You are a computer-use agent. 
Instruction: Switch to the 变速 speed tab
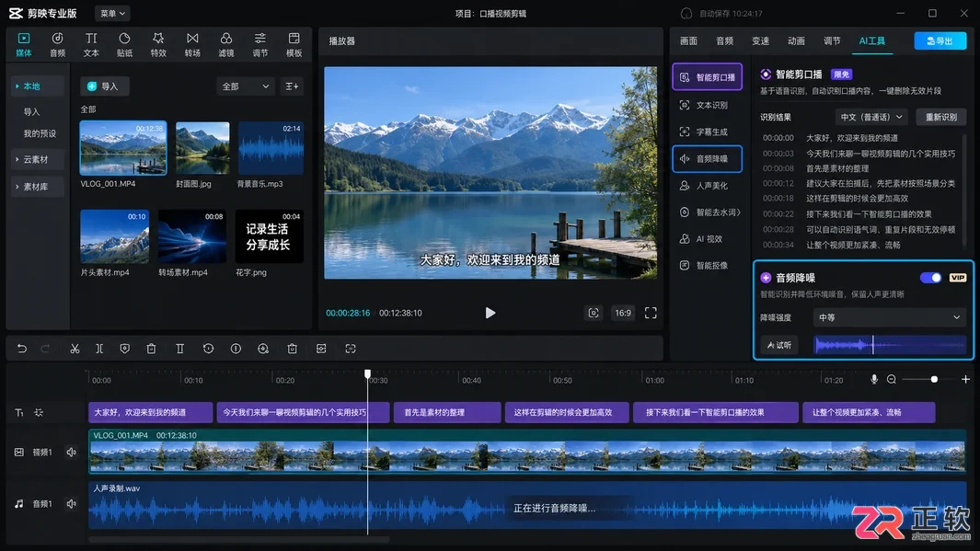[x=760, y=41]
